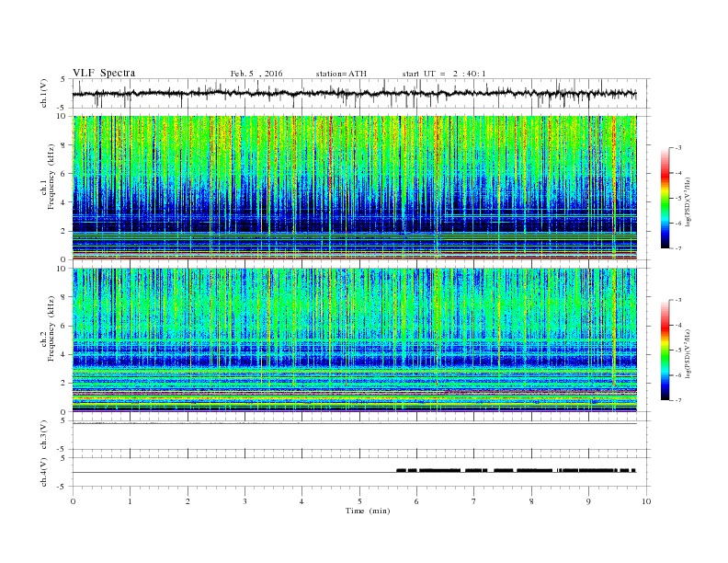The image size is (728, 563).
Task: Click the x-axis tick label '7'
Action: click(x=473, y=501)
